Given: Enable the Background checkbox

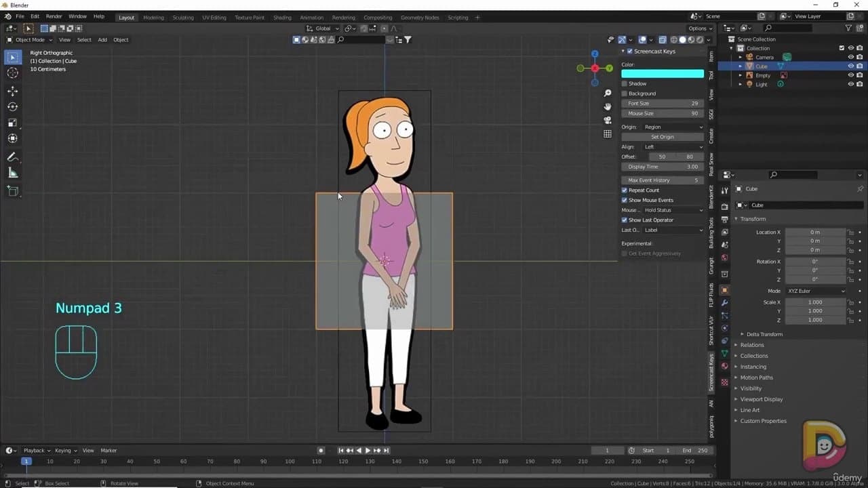Looking at the screenshot, I should (625, 94).
